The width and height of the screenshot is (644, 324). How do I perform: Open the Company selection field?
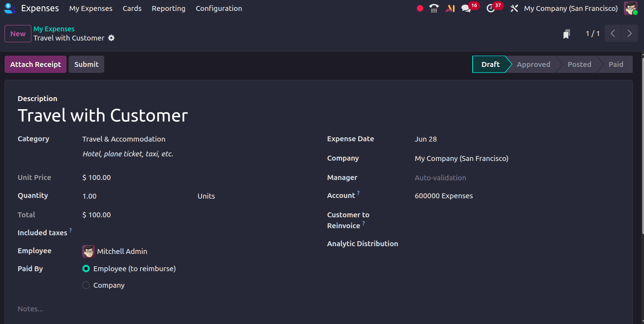pos(517,158)
